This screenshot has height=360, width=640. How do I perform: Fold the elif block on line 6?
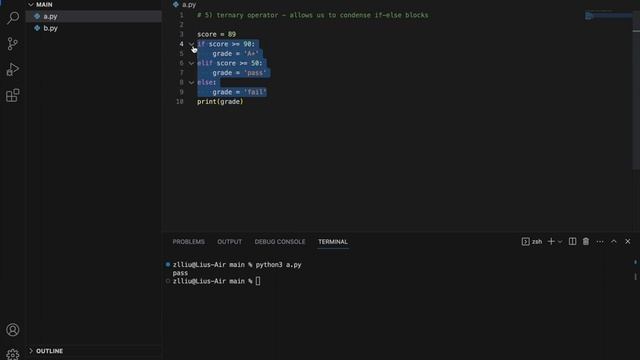click(191, 63)
